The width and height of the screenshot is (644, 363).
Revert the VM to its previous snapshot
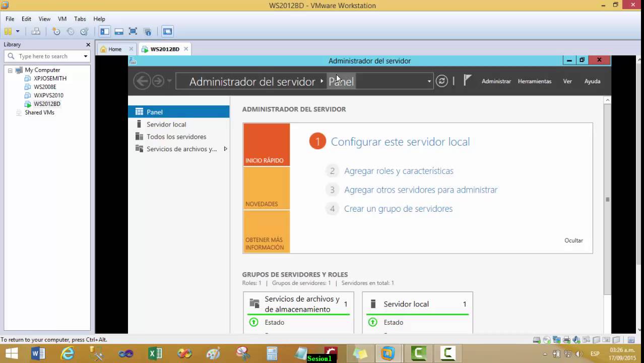71,31
